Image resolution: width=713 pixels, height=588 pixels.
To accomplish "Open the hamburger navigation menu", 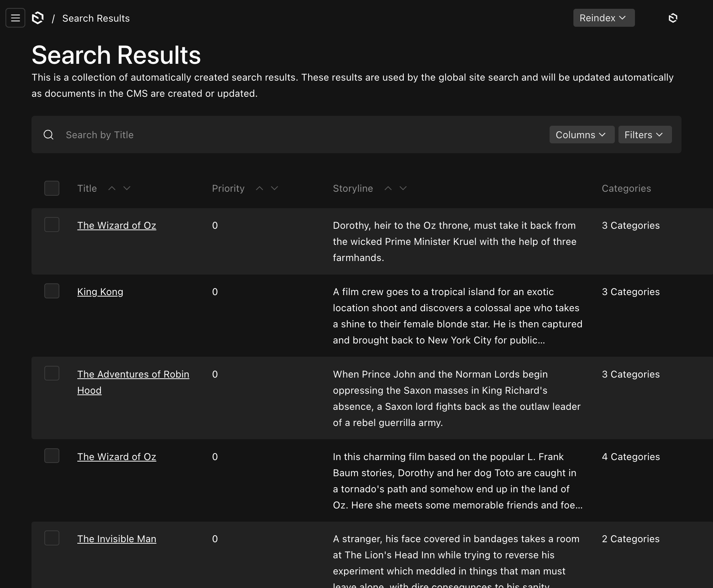I will click(x=15, y=18).
